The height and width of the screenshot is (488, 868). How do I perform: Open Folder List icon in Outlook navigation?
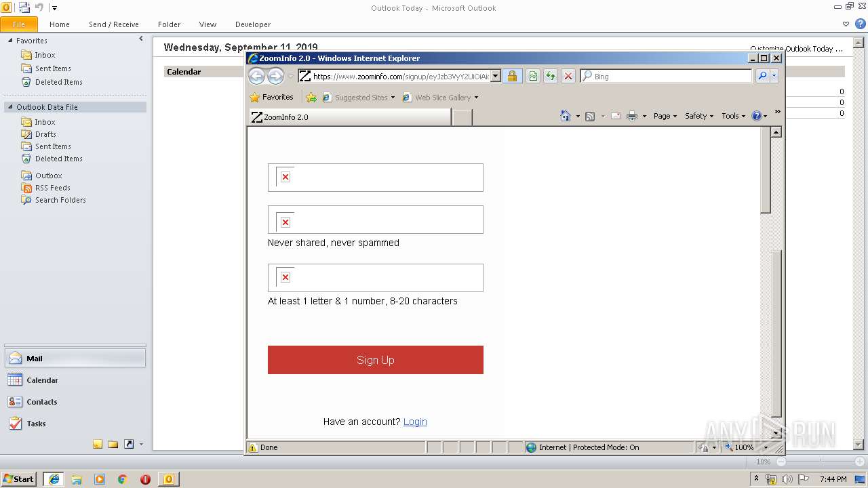[113, 444]
